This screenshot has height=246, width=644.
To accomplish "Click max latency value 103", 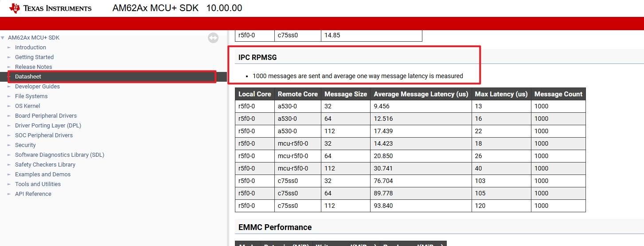I will pos(501,181).
